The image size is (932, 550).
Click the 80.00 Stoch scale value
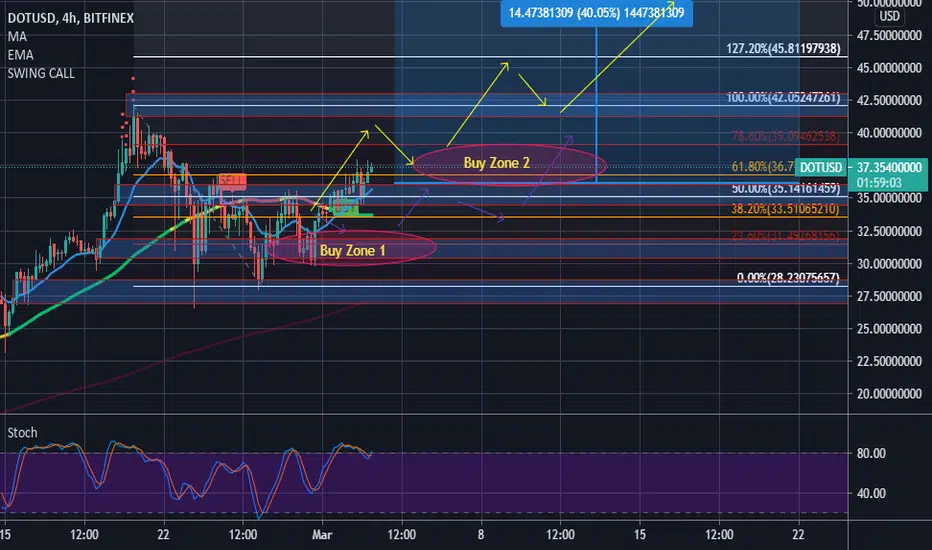click(x=871, y=454)
